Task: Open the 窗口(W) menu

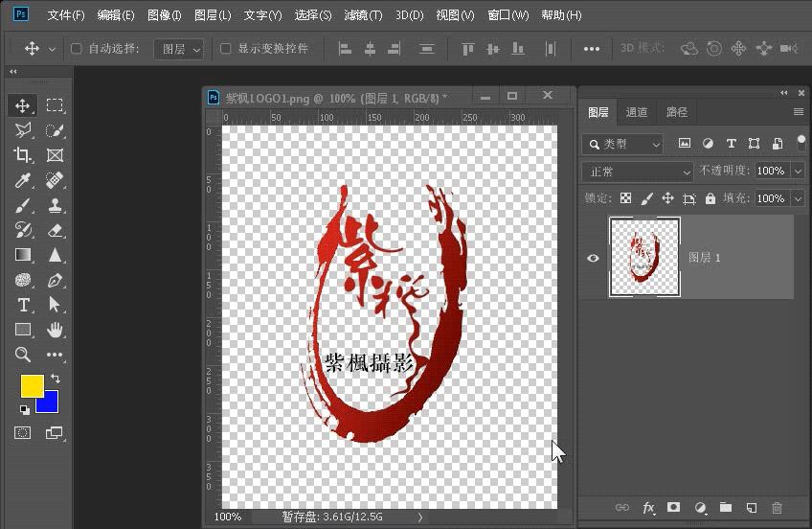Action: pyautogui.click(x=508, y=15)
